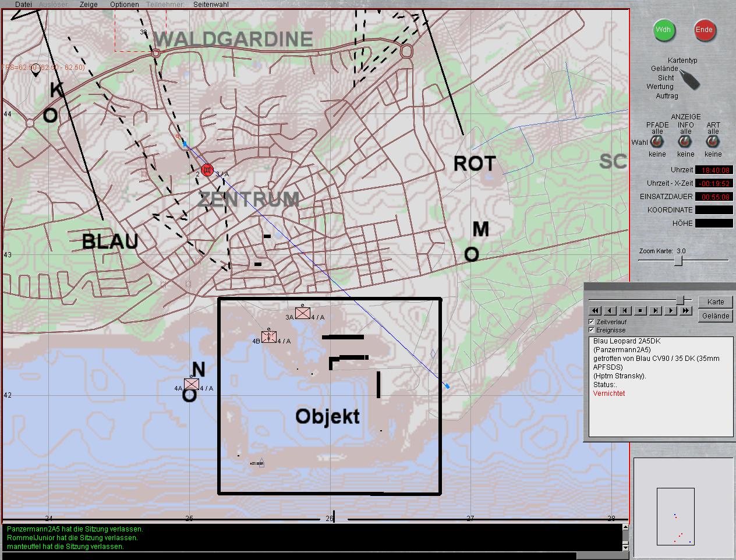Open the Optionen menu
The image size is (736, 560).
(x=125, y=5)
